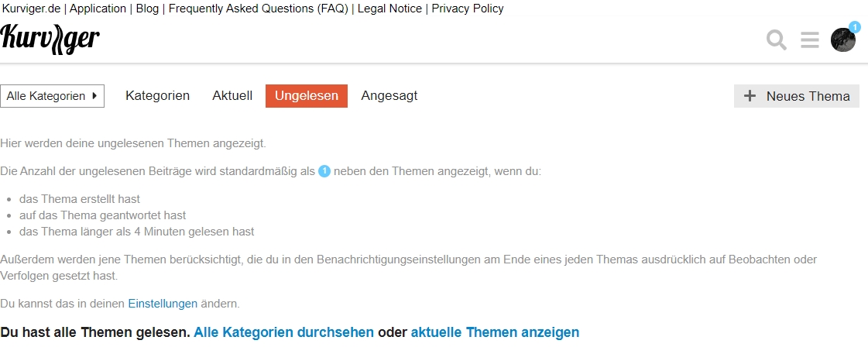Follow aktuelle Themen anzeigen link

(495, 332)
